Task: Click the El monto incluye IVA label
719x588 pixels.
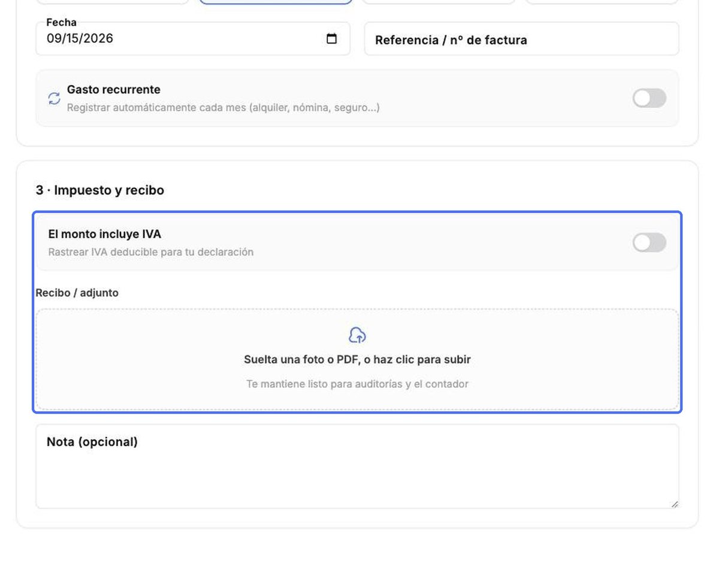Action: tap(105, 234)
